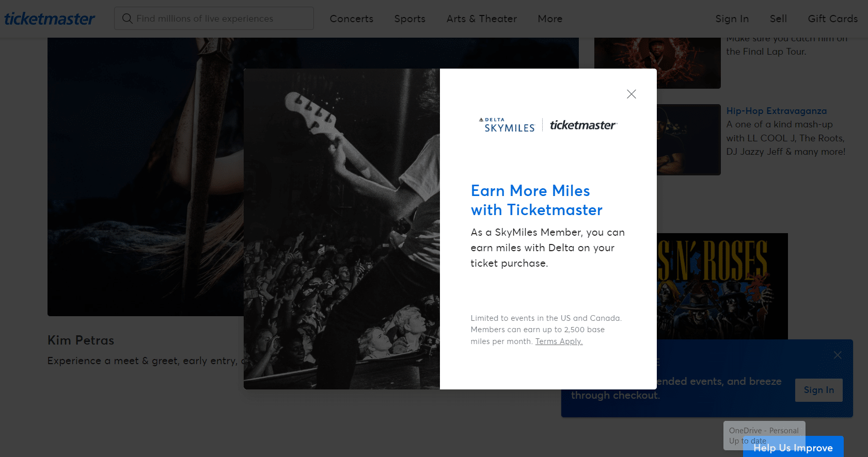
Task: Open the Terms Apply link
Action: pyautogui.click(x=559, y=341)
